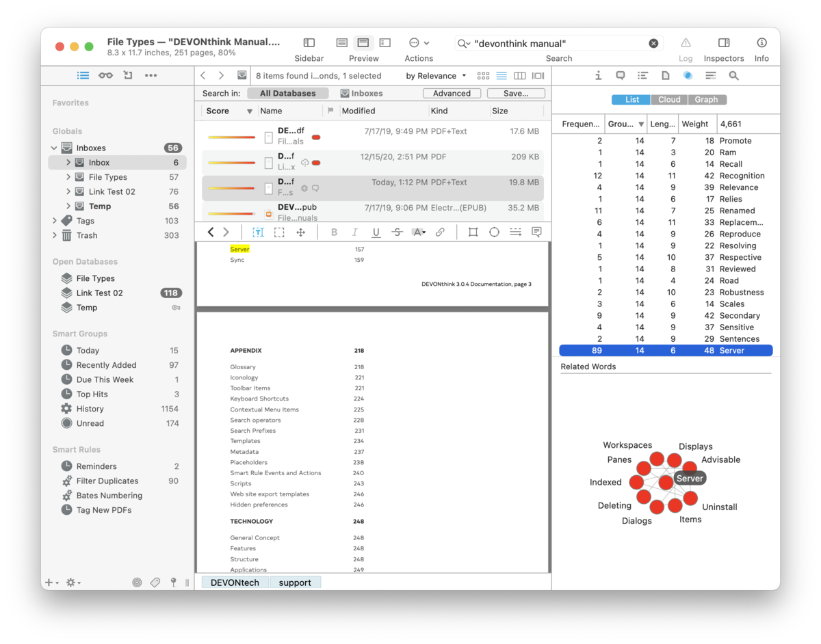Collapse the Inboxes group
This screenshot has height=644, width=821.
click(x=54, y=148)
